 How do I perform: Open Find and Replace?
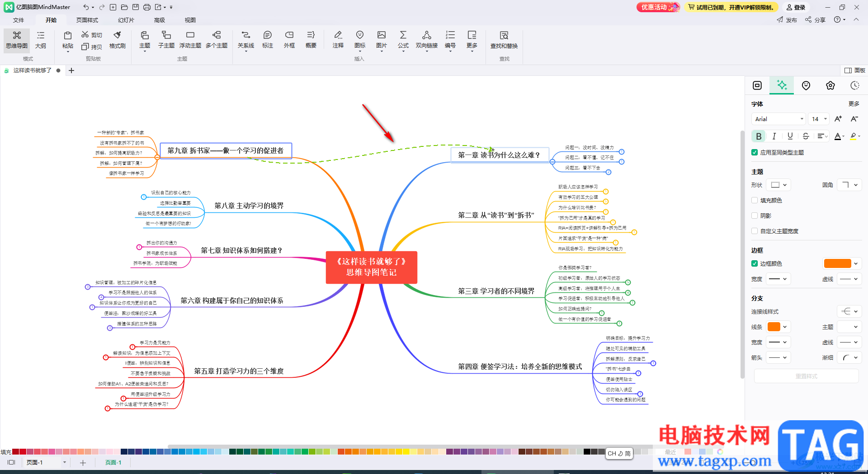coord(504,40)
